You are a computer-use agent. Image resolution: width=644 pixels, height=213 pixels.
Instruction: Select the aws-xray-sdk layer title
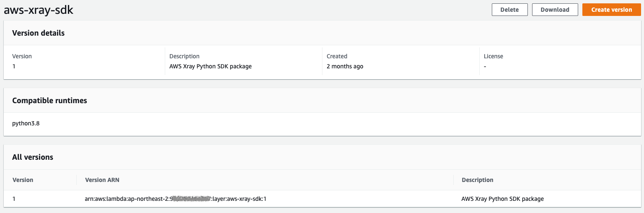pyautogui.click(x=39, y=10)
